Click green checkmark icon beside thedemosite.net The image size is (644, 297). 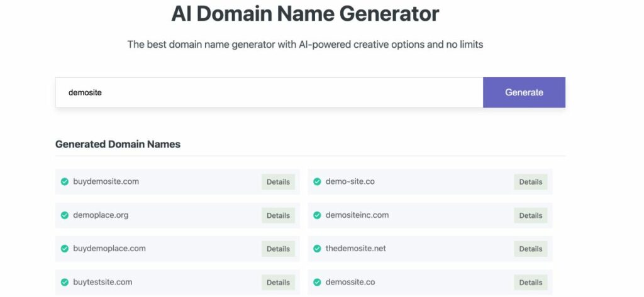point(317,249)
